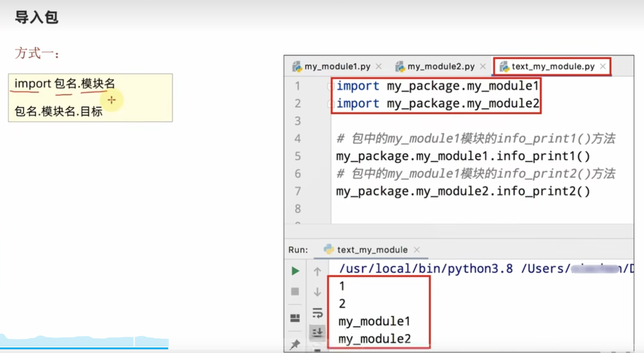Select line number 5 in the gutter

click(x=297, y=156)
